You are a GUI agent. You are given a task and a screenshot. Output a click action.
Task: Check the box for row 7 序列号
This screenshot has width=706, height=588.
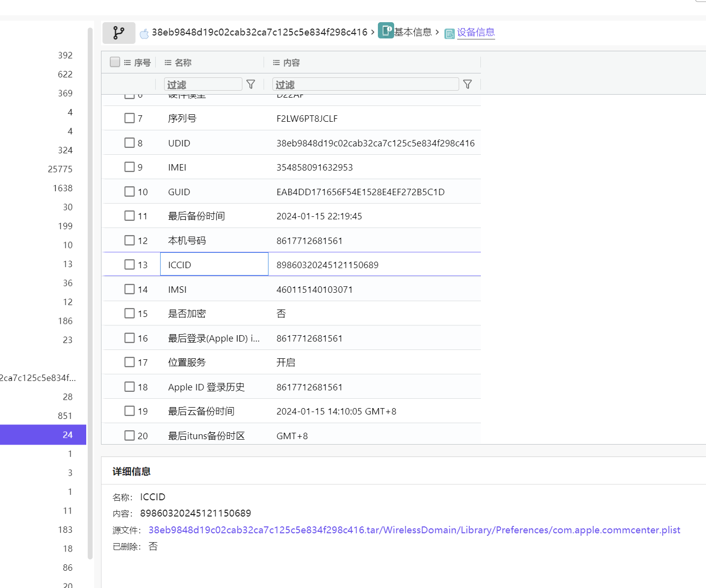pyautogui.click(x=130, y=118)
